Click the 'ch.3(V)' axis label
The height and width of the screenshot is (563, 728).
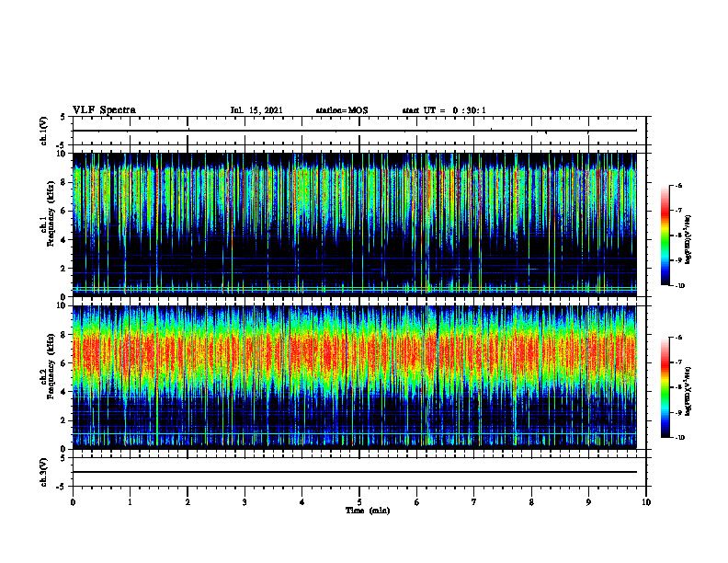44,472
